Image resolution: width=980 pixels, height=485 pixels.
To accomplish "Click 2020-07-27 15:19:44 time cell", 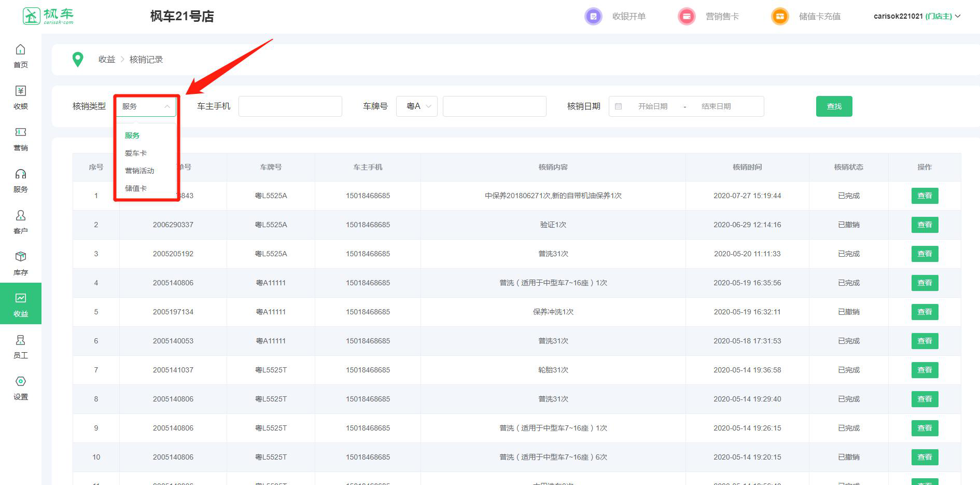I will (747, 196).
